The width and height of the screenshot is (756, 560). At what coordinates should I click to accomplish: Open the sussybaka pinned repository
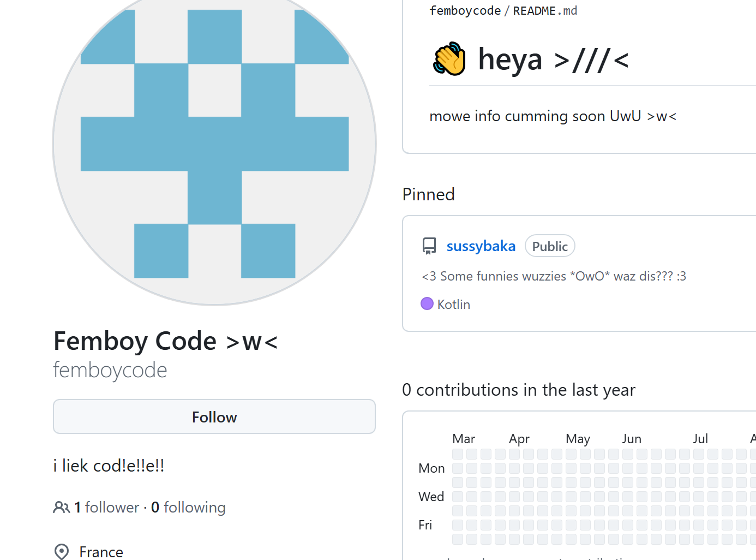481,246
